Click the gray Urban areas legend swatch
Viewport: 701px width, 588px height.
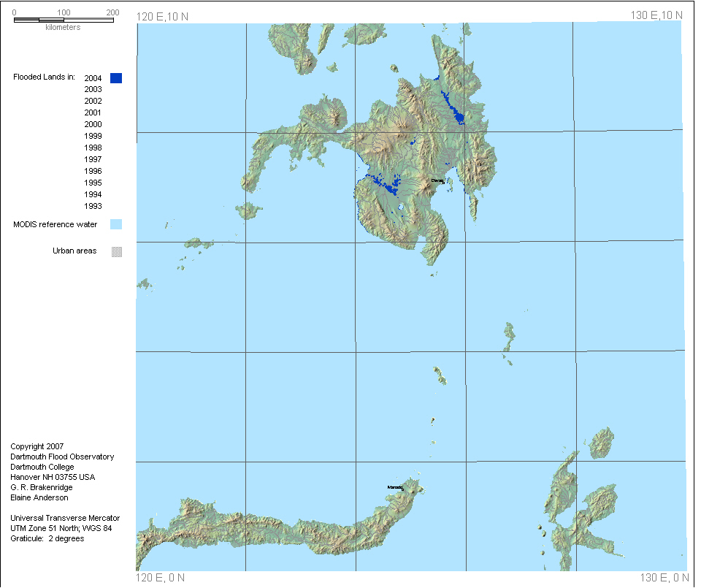click(116, 251)
